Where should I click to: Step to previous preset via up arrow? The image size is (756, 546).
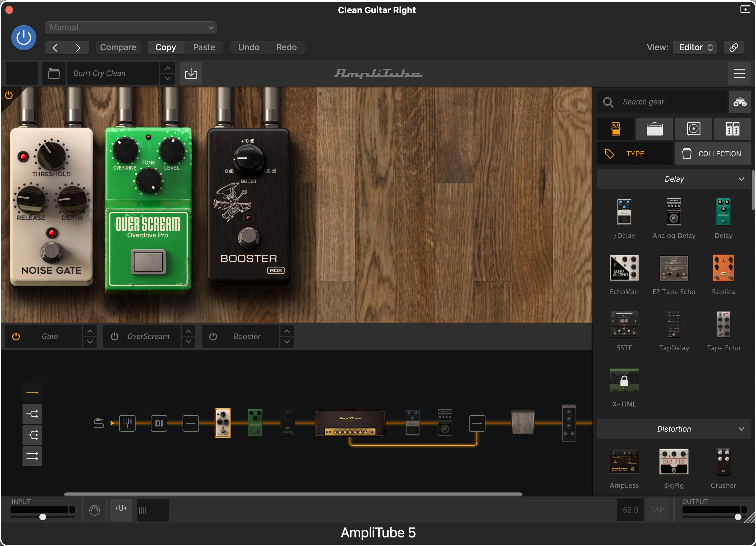168,68
